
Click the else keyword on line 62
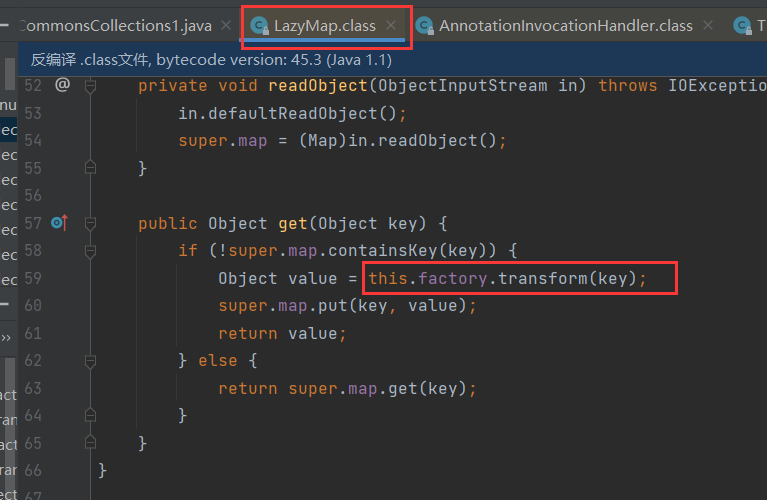click(218, 361)
